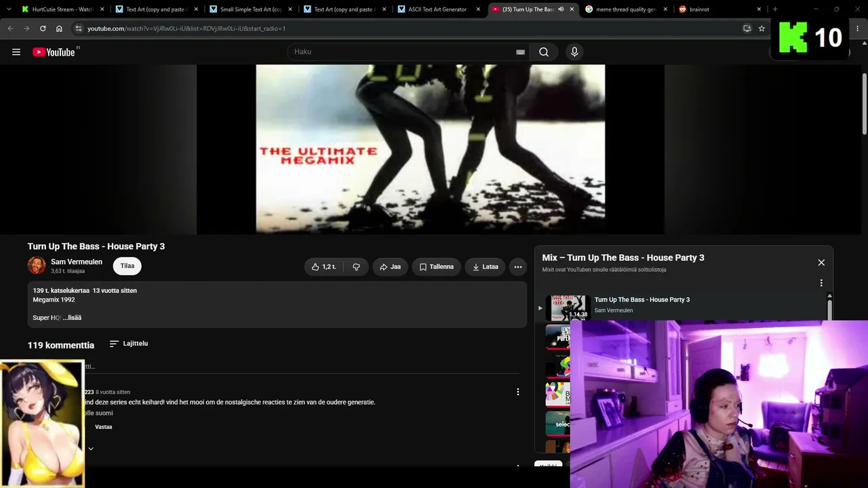
Task: Click the comment's '8 vuotta sitten' timestamp
Action: (113, 392)
